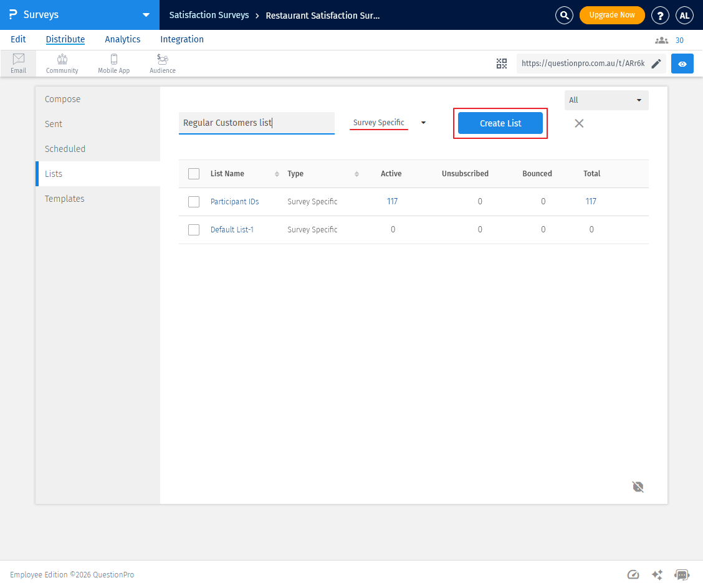Go to Templates in the sidebar

coord(64,199)
